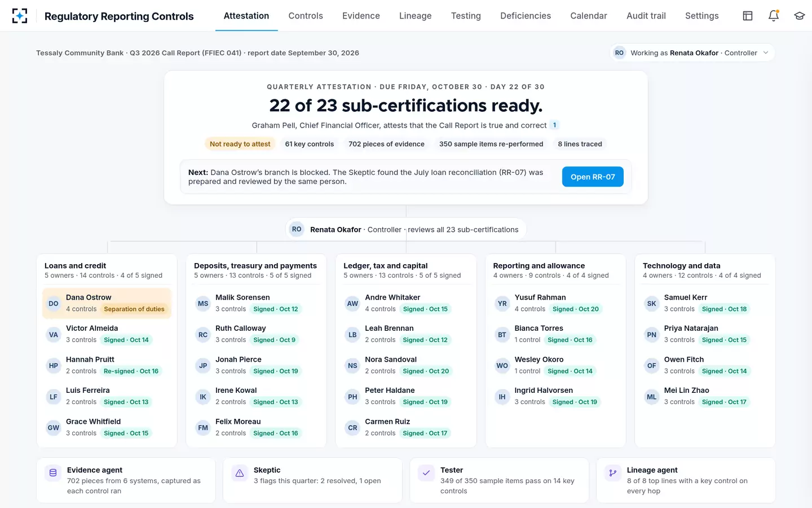Open the Evidence agent database icon

53,473
